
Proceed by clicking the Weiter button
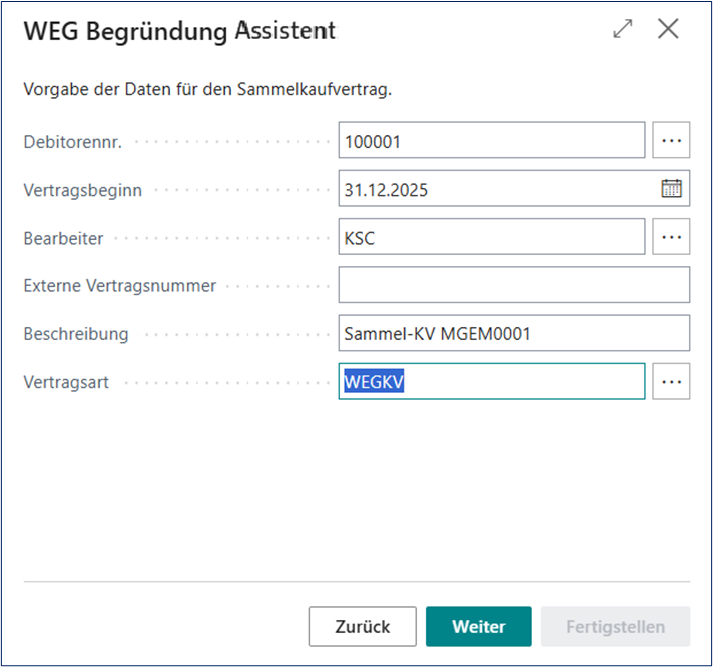pyautogui.click(x=478, y=627)
